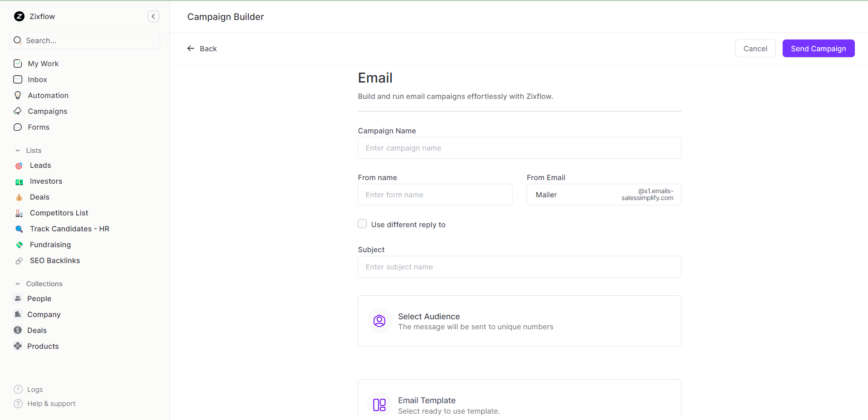This screenshot has width=868, height=420.
Task: Select the Fundraising list icon
Action: coord(20,244)
